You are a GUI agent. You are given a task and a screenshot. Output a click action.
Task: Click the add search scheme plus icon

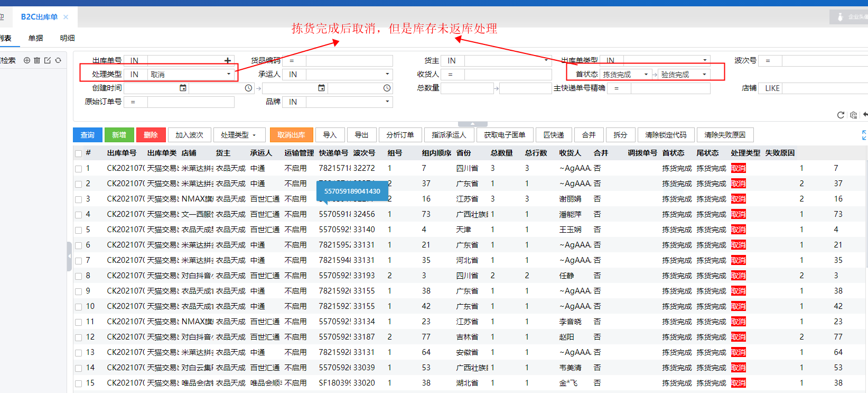click(27, 60)
